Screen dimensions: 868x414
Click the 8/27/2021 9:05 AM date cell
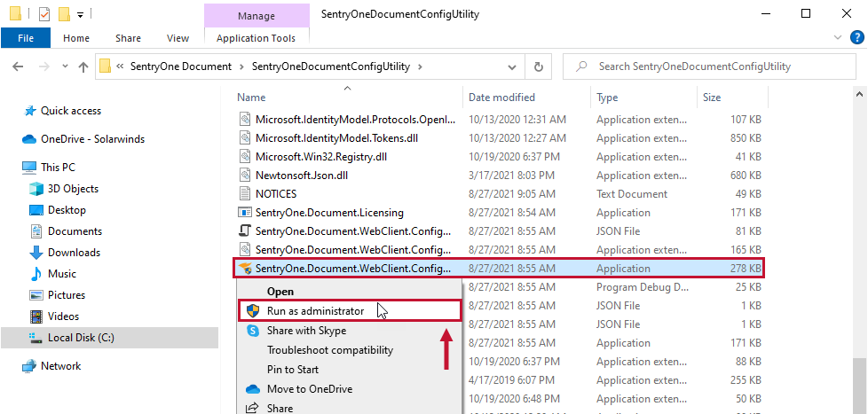tap(513, 194)
